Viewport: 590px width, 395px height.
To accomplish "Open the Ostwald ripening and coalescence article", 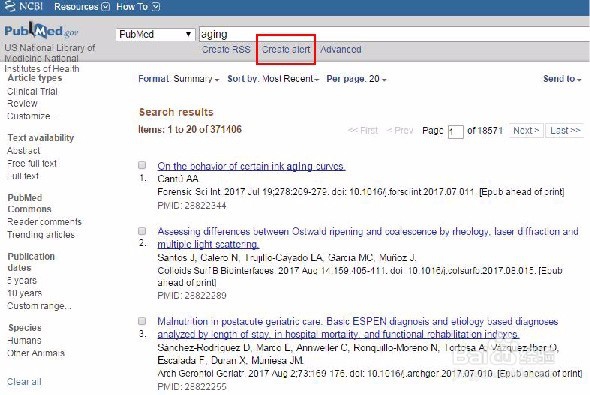I will (x=368, y=238).
